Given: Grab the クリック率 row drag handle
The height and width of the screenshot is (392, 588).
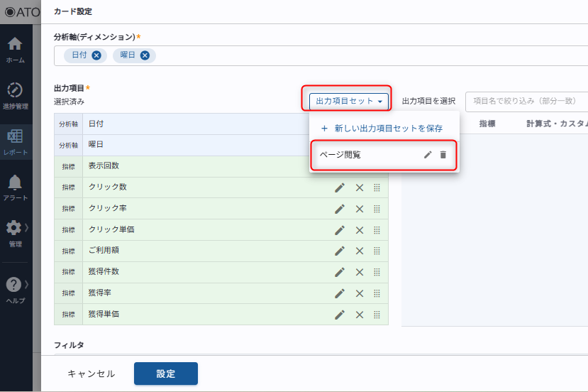Looking at the screenshot, I should [x=377, y=209].
